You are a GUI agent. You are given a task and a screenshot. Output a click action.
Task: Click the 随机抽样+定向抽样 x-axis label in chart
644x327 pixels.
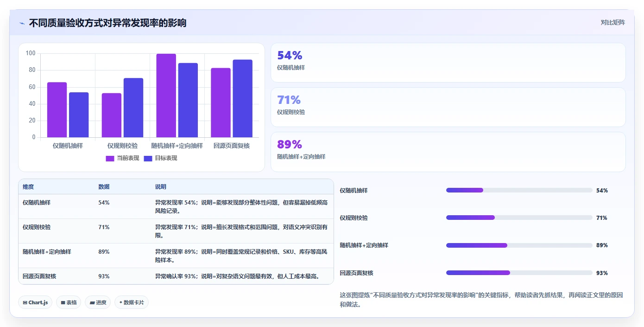[x=177, y=146]
